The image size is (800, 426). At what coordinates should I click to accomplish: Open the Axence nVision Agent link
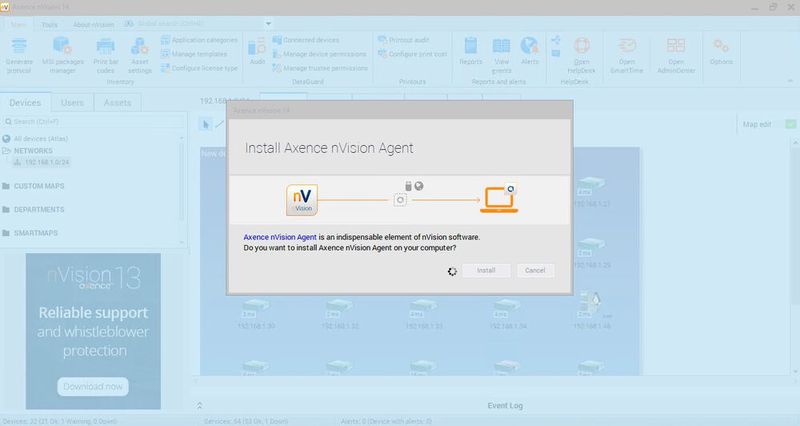pyautogui.click(x=280, y=237)
